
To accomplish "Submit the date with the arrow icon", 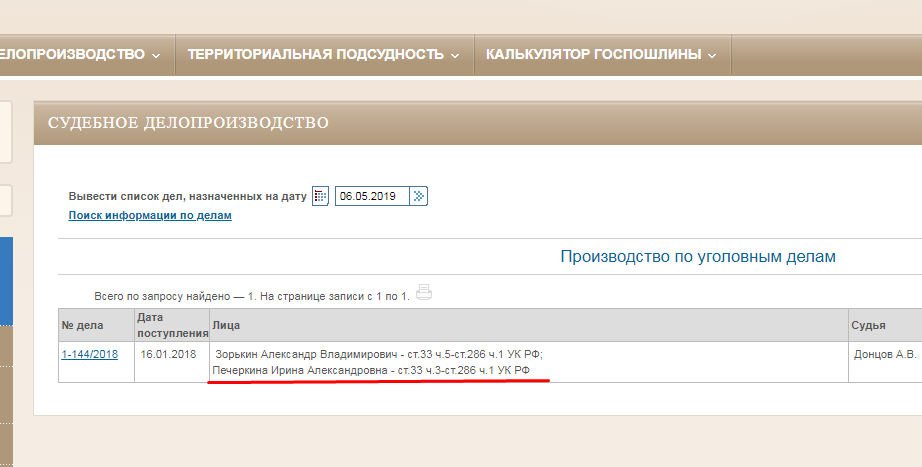I will click(419, 196).
